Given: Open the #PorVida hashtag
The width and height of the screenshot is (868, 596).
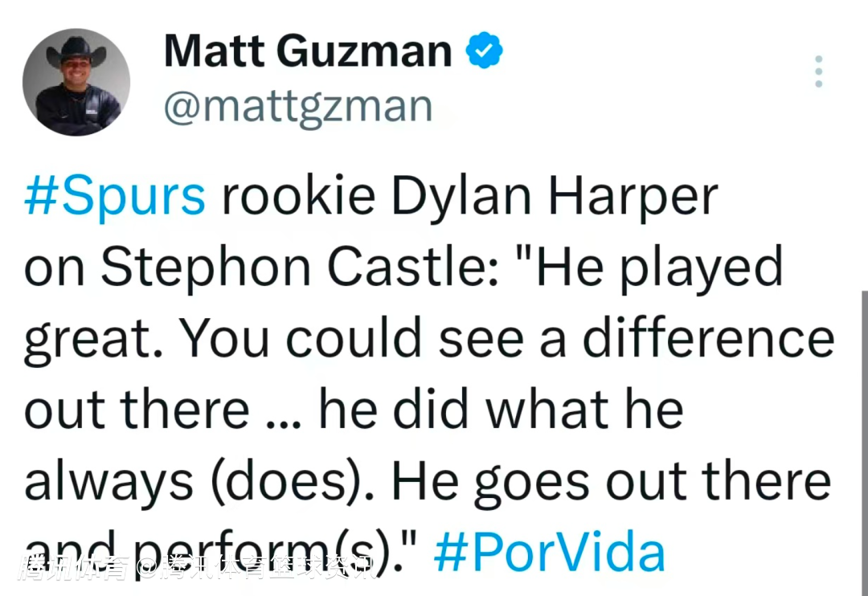Looking at the screenshot, I should click(550, 553).
